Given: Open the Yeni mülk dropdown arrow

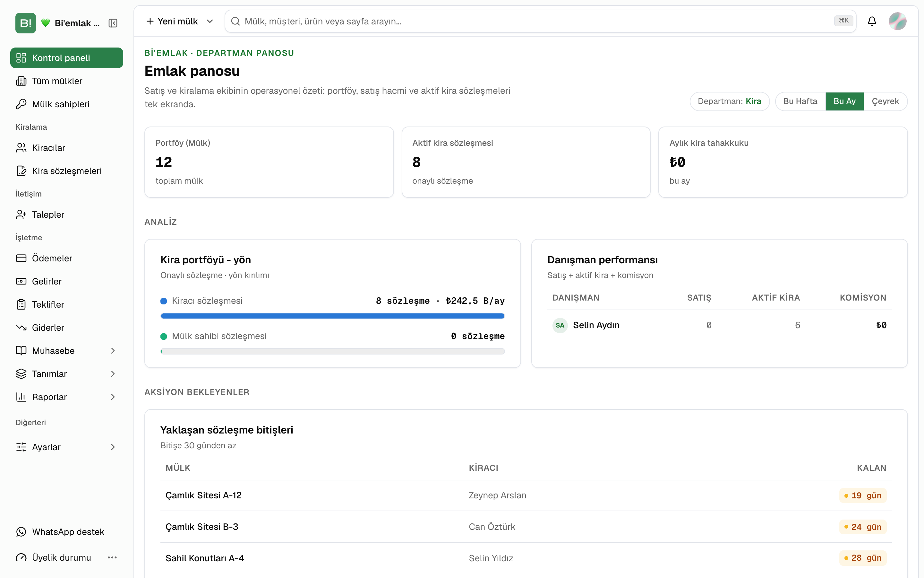Looking at the screenshot, I should pos(210,21).
